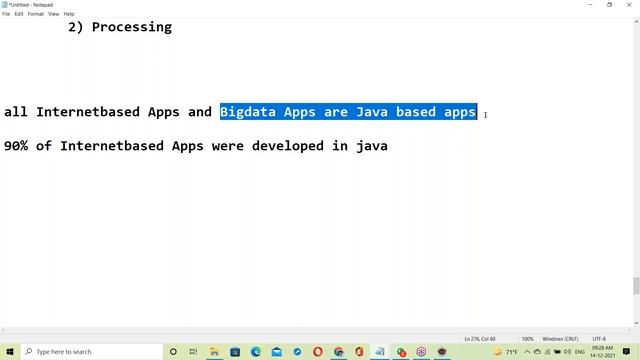Click the 100% zoom status entry

[x=527, y=339]
